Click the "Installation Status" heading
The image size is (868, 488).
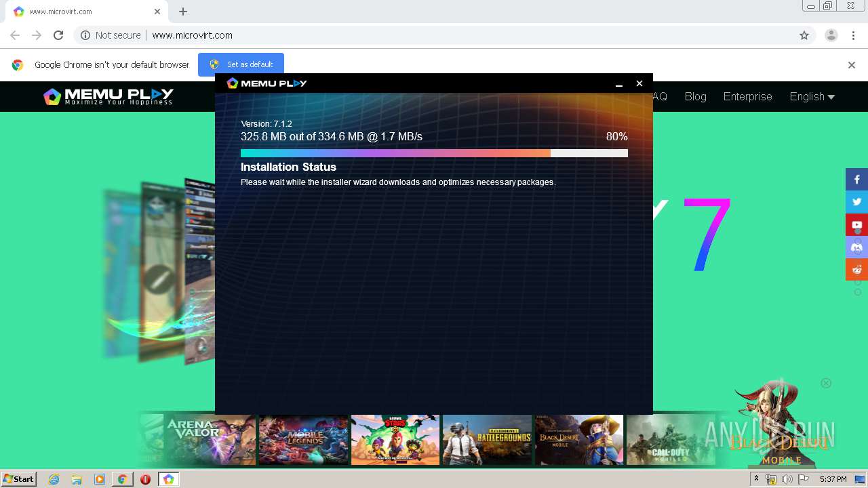[x=288, y=167]
